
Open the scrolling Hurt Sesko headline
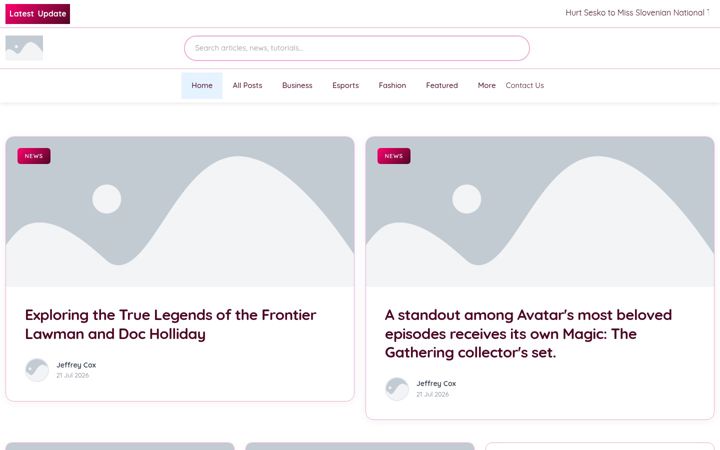pos(637,13)
